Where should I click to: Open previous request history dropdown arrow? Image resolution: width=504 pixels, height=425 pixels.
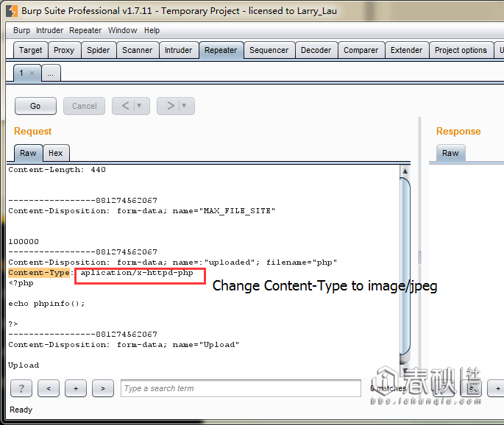139,106
